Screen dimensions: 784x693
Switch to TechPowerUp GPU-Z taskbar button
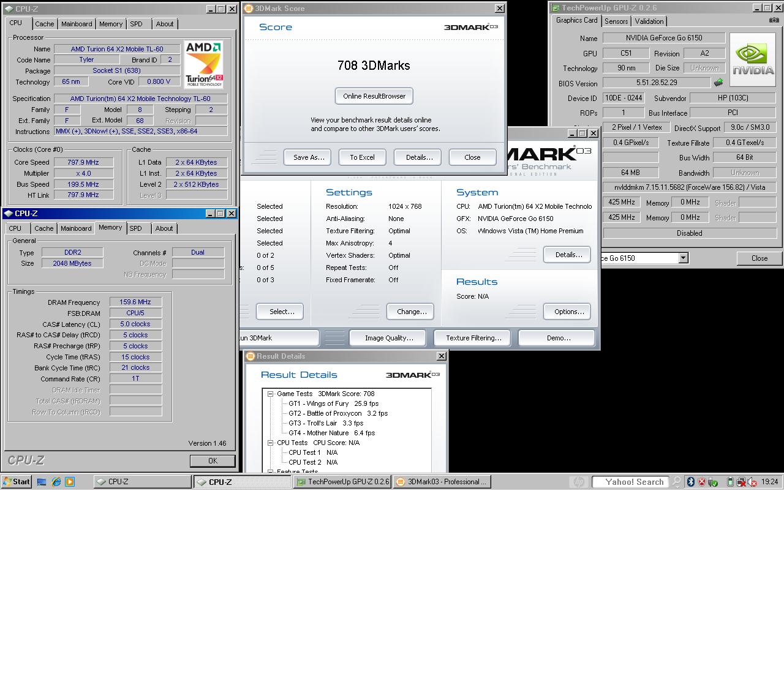pyautogui.click(x=343, y=482)
